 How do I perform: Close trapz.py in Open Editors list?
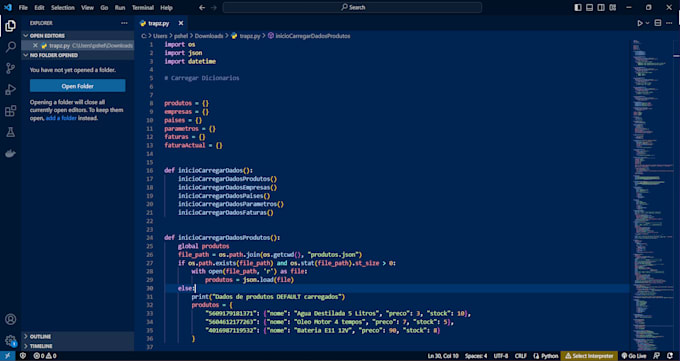click(35, 45)
